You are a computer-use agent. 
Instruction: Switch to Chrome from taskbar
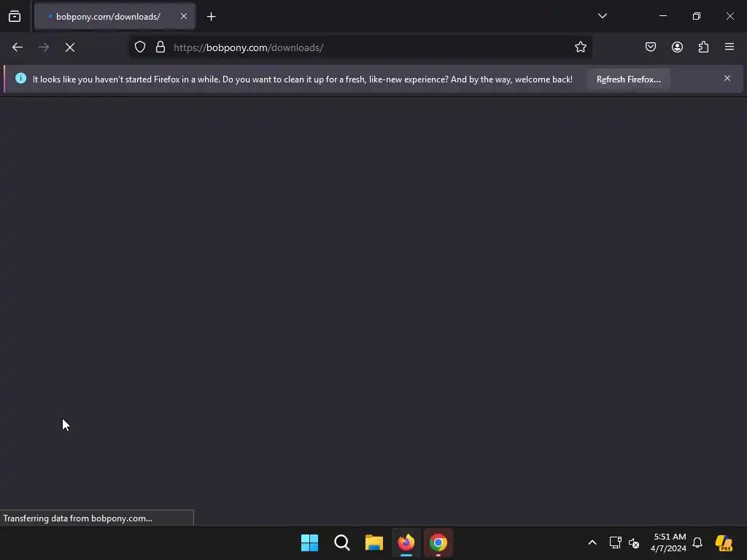(x=438, y=542)
